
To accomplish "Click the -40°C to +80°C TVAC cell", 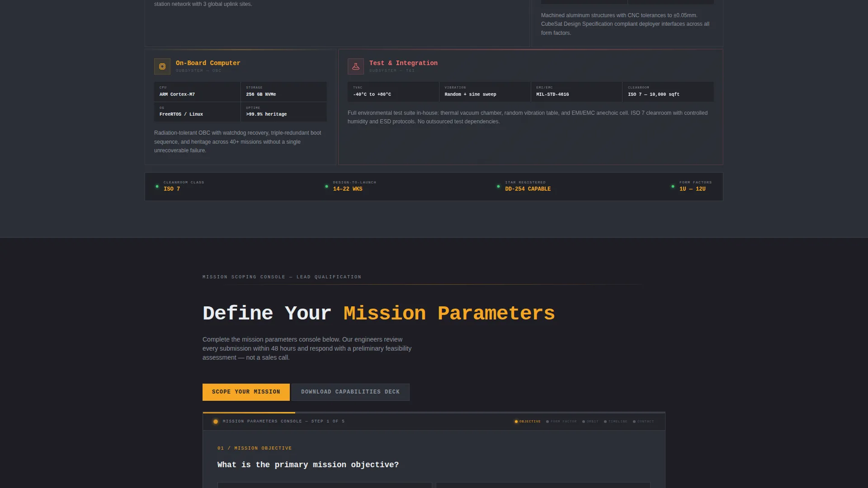I will click(393, 92).
